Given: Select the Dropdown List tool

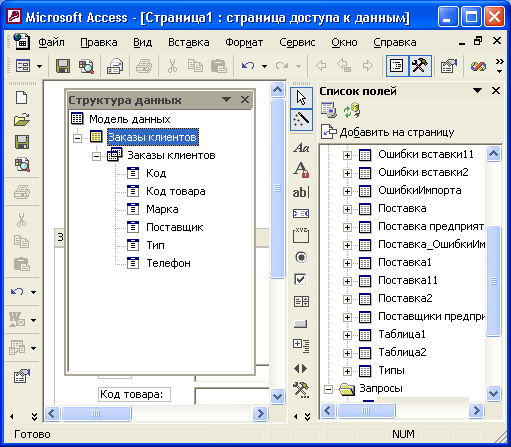Looking at the screenshot, I should tap(301, 301).
